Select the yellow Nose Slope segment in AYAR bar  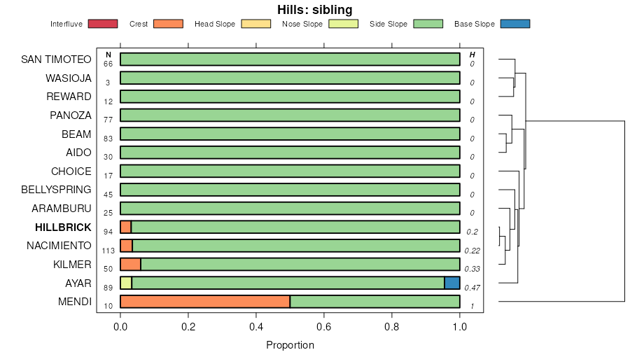126,283
